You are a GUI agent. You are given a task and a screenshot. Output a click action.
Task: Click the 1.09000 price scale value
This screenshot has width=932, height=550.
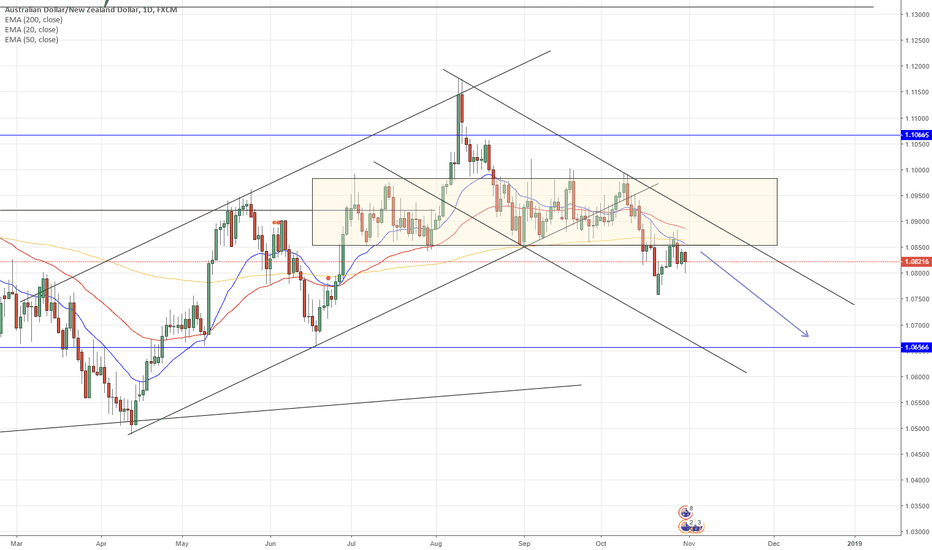[918, 222]
